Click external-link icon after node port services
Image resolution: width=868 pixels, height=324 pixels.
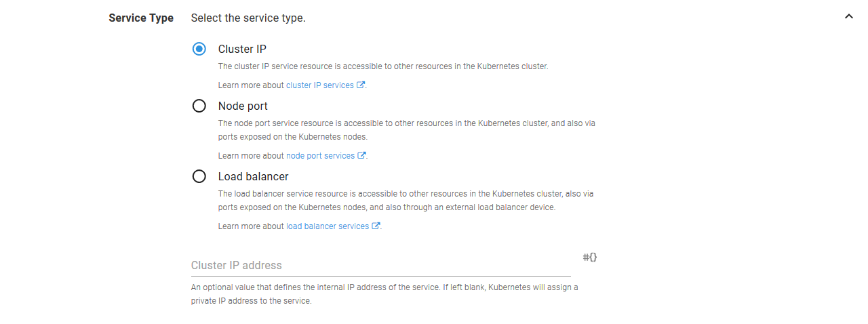[x=362, y=156]
